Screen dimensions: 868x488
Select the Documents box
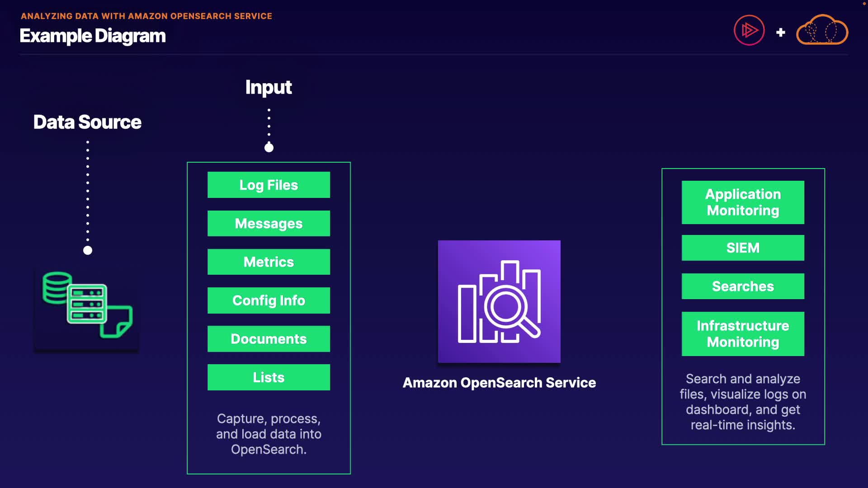(x=269, y=339)
